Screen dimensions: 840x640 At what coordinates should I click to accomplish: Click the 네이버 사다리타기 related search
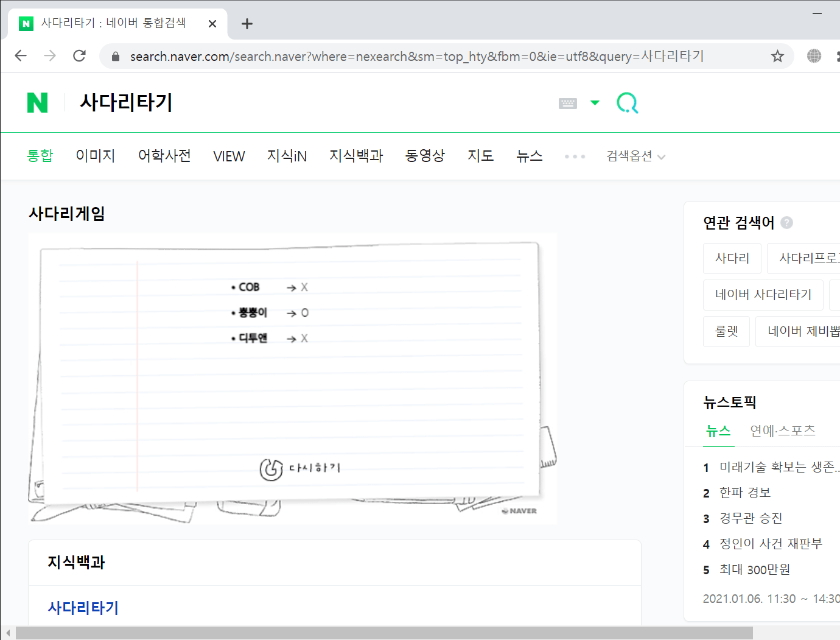pyautogui.click(x=763, y=295)
